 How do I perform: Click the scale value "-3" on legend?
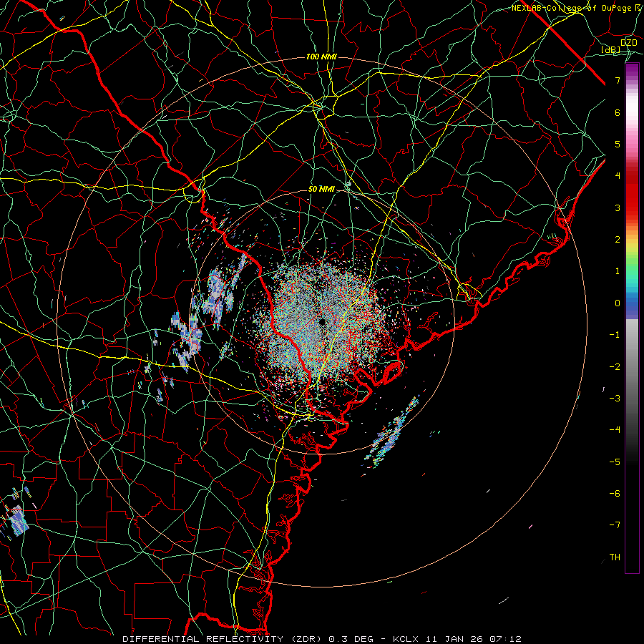click(615, 399)
